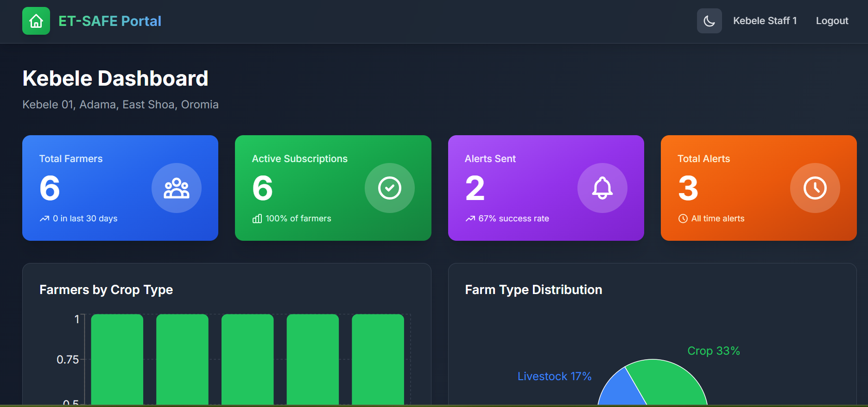Click the Crop 33% pie label
Screen dimensions: 868x407
(713, 351)
